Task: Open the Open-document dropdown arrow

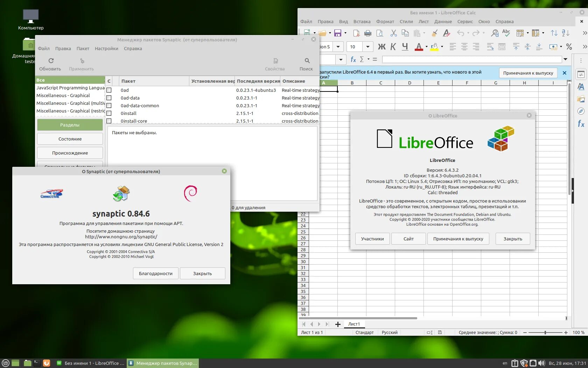Action: 330,33
